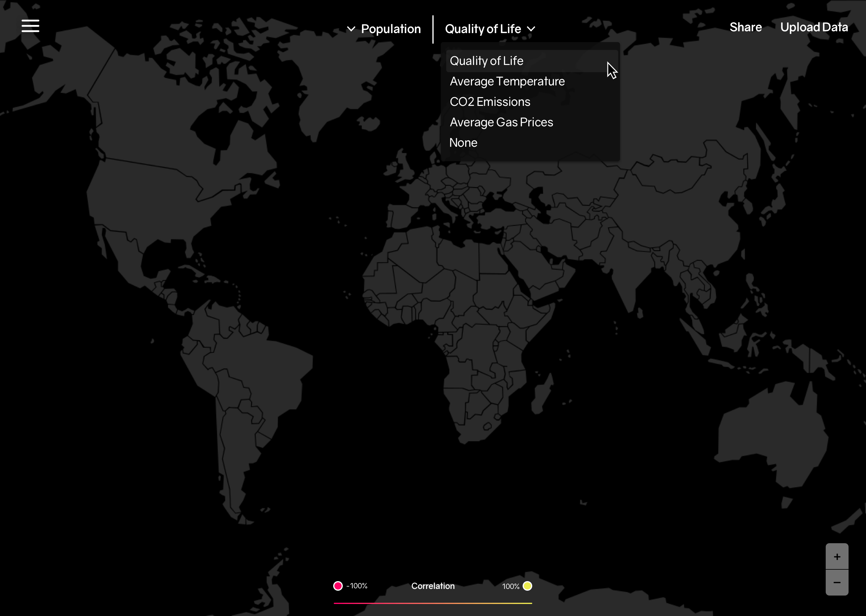Click the pink -100% legend dot
Image resolution: width=866 pixels, height=616 pixels.
[338, 586]
